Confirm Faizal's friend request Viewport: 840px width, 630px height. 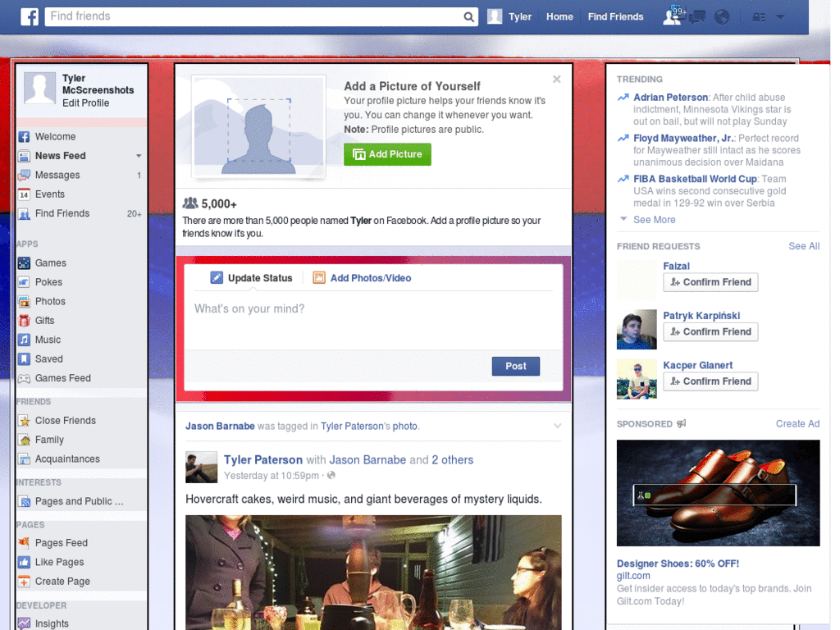click(710, 282)
